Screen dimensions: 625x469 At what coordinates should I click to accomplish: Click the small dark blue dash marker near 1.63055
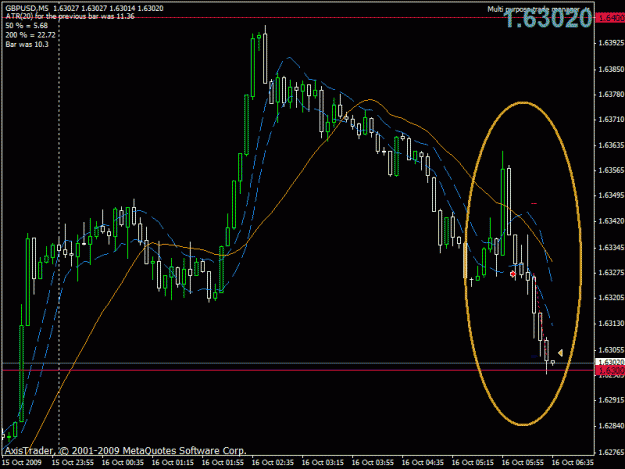coord(534,356)
